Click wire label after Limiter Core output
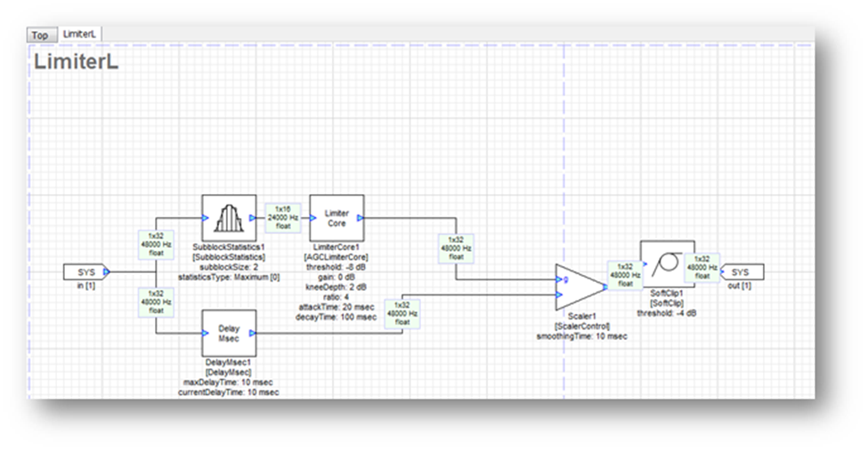The image size is (868, 452). 455,248
